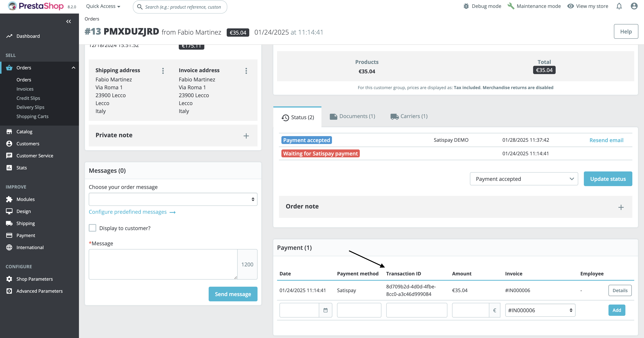Check the Display to customer checkbox

pos(92,228)
